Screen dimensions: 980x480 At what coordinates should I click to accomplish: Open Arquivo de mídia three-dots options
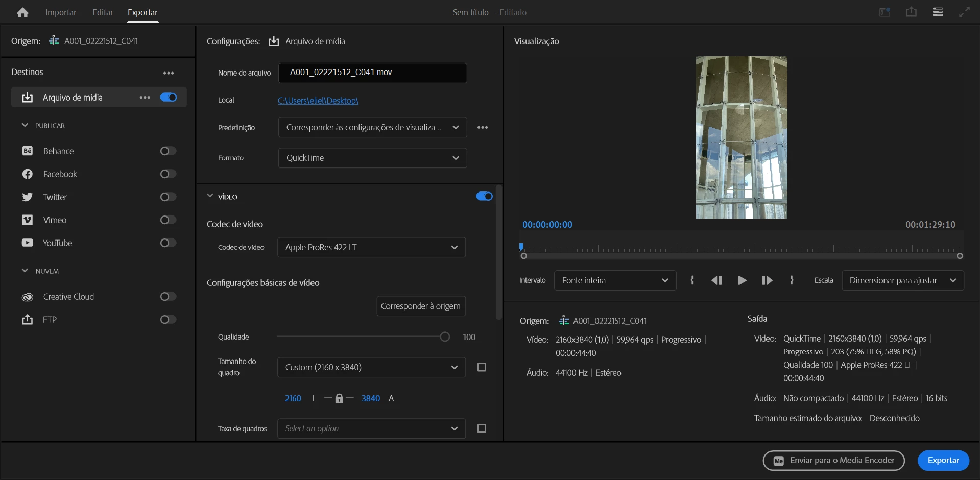point(145,98)
